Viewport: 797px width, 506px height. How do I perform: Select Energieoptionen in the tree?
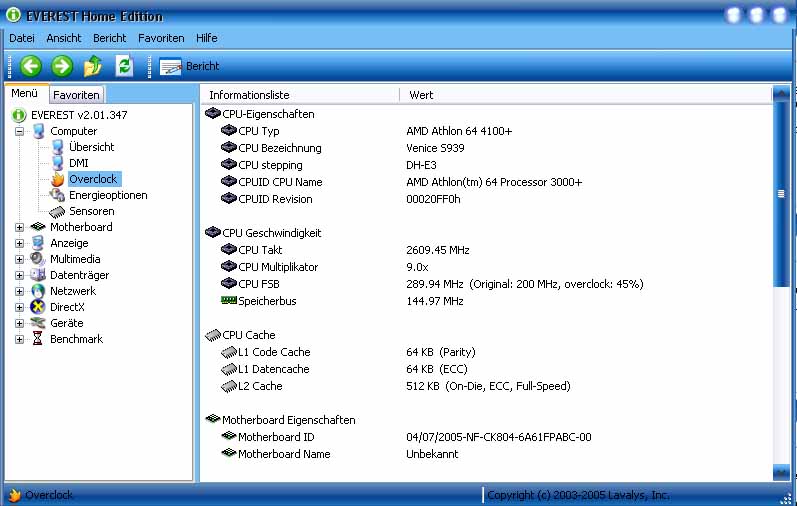(108, 195)
